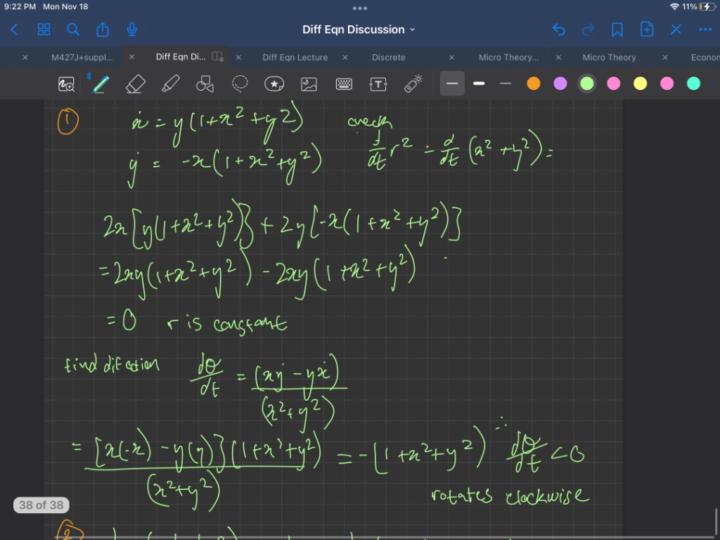Switch to Diff Eqn Lecture tab
The height and width of the screenshot is (540, 720).
pos(295,57)
